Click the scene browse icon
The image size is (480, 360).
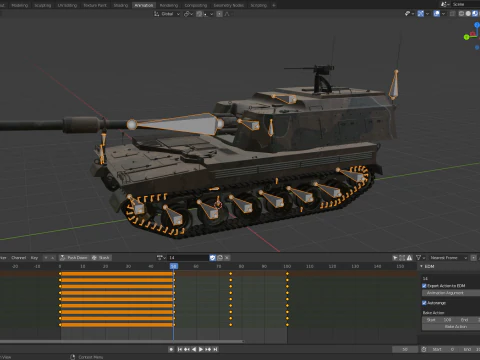click(445, 4)
